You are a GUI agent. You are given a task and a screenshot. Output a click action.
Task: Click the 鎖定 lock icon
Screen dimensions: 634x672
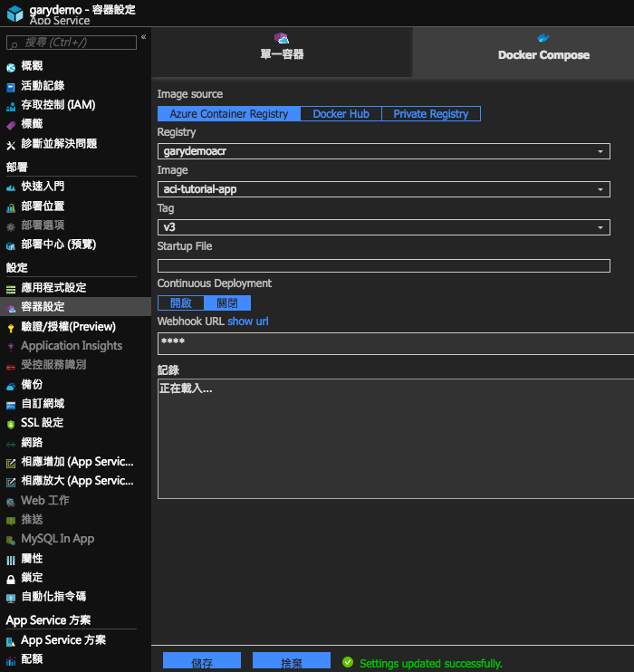(11, 580)
